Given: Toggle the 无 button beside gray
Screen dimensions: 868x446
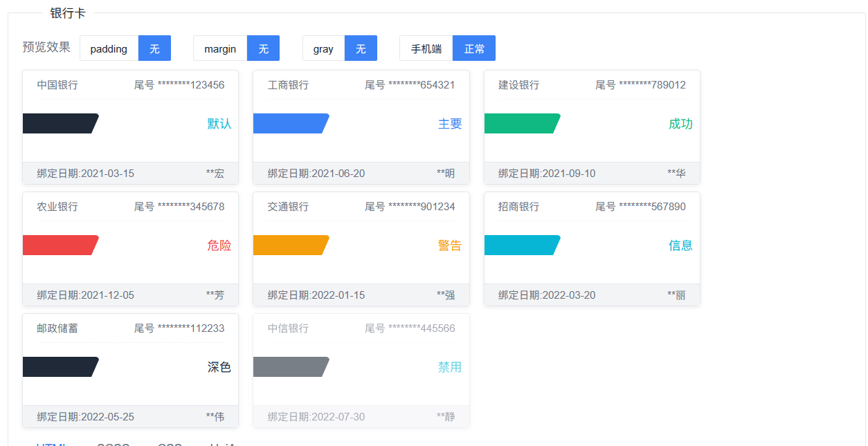Looking at the screenshot, I should [x=361, y=48].
